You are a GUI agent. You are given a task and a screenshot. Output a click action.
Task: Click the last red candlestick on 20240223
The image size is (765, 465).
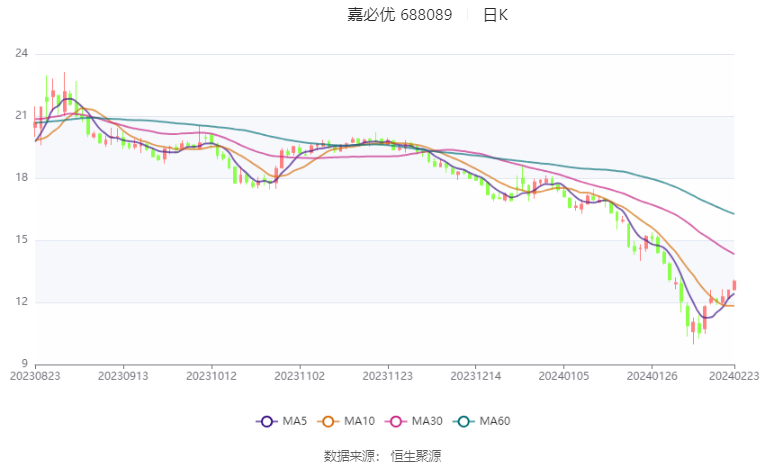tap(734, 285)
